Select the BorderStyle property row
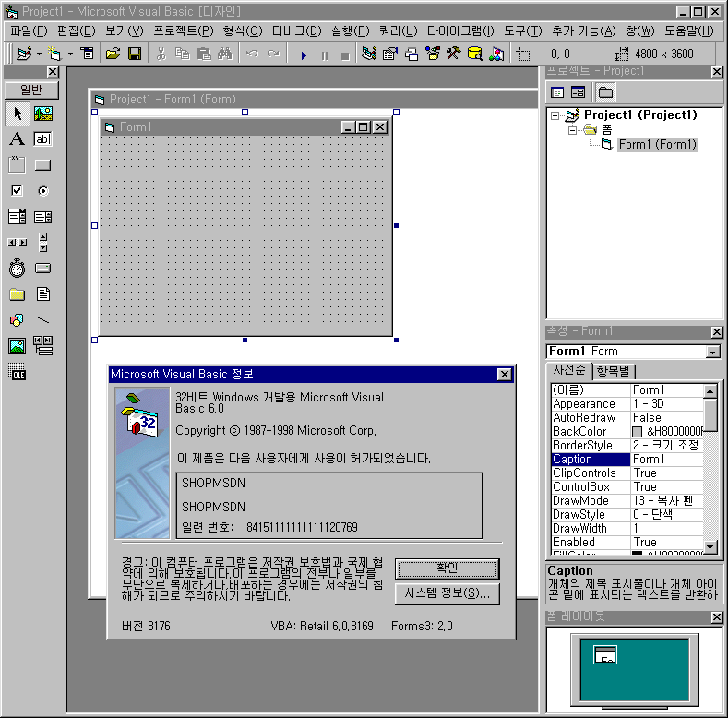 click(627, 446)
